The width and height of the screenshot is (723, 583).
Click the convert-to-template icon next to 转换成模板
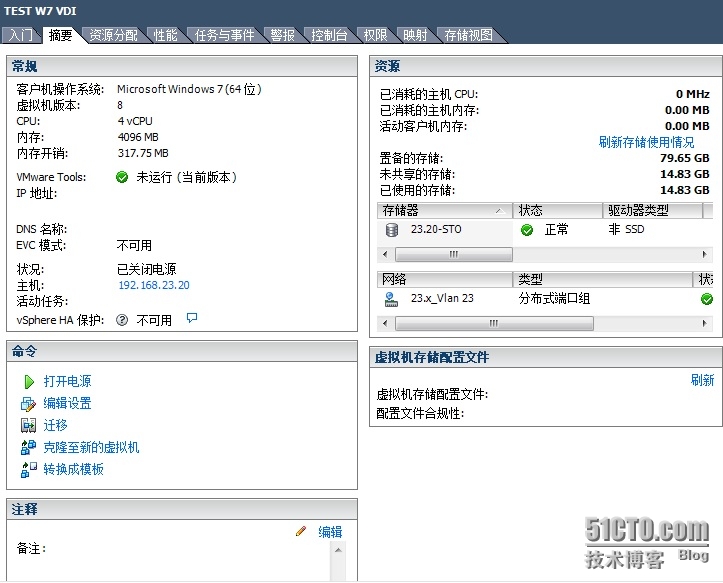28,470
